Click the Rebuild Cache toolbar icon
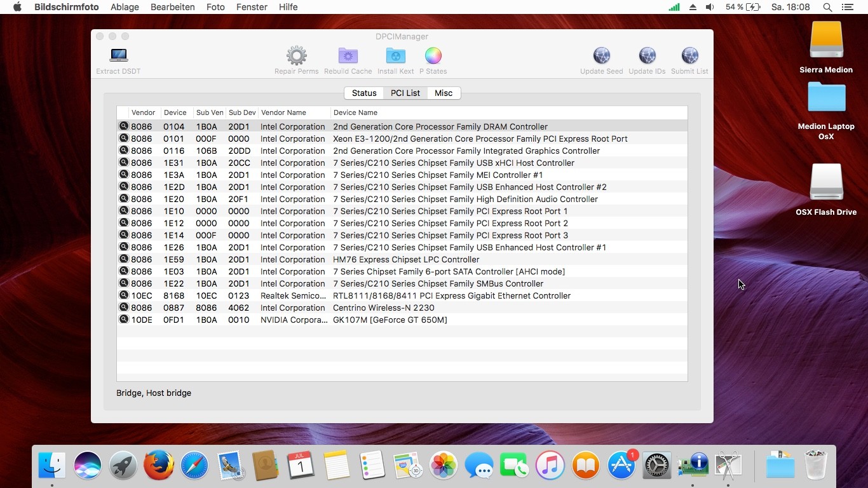868x488 pixels. (x=348, y=55)
